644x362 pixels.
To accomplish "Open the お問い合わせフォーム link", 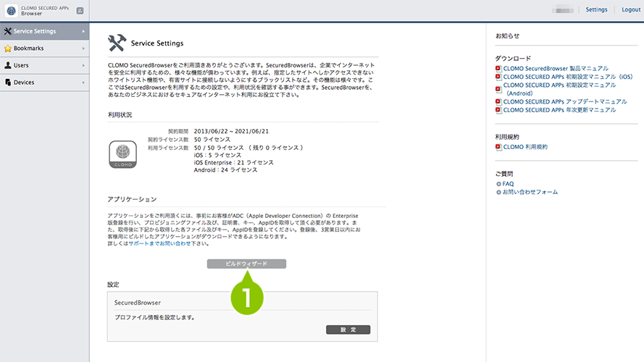I will 530,192.
